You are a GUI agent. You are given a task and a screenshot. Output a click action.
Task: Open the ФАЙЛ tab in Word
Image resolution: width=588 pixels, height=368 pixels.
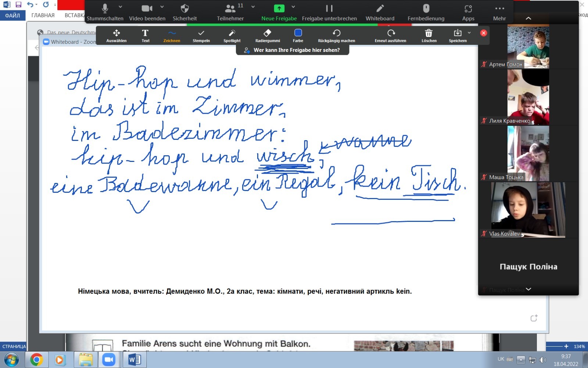(x=12, y=15)
